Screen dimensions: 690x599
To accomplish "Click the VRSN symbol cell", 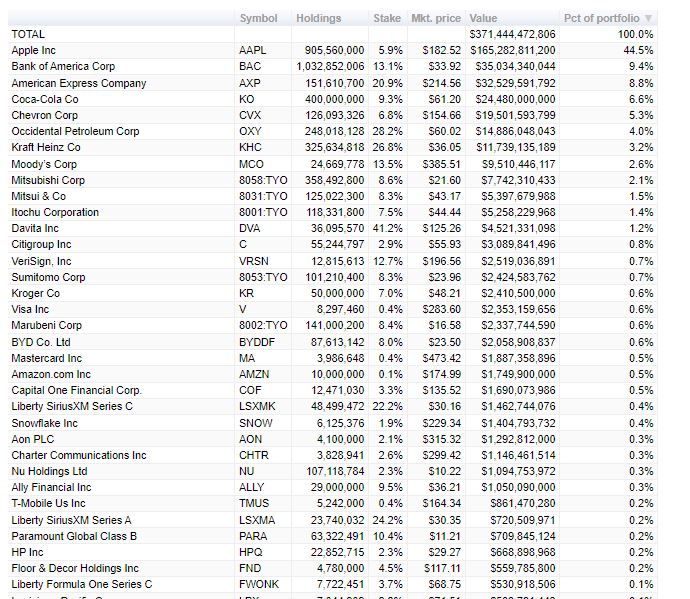I will 253,261.
